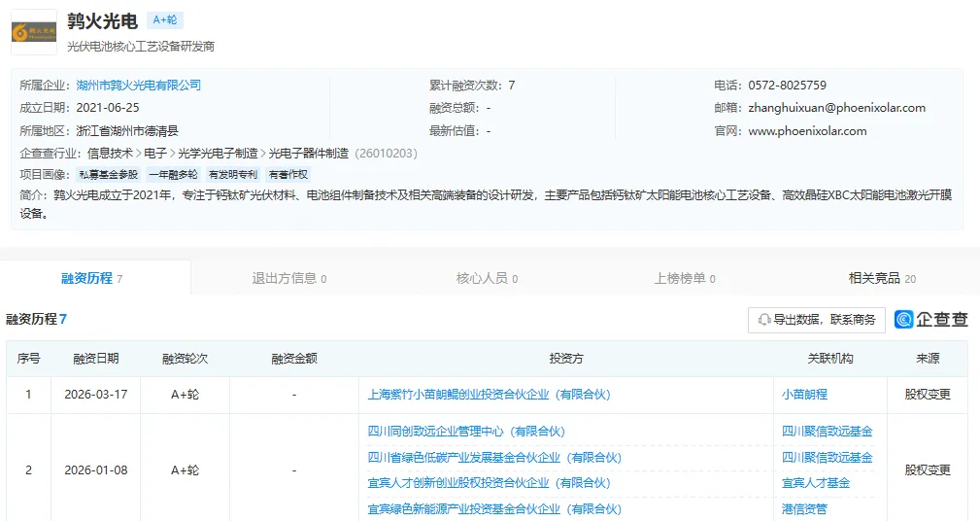The image size is (980, 521).
Task: Open 宜宾绿色新能源产业投资基金合伙企业 investor link
Action: 494,509
